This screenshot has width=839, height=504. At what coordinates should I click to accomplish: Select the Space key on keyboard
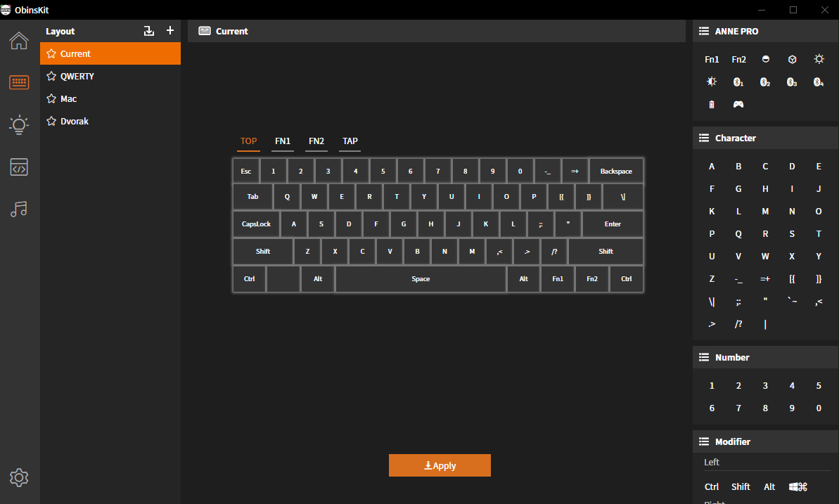pos(421,279)
